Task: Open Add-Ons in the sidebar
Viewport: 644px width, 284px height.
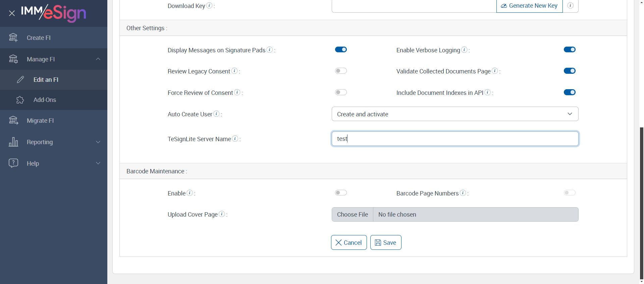Action: click(45, 100)
